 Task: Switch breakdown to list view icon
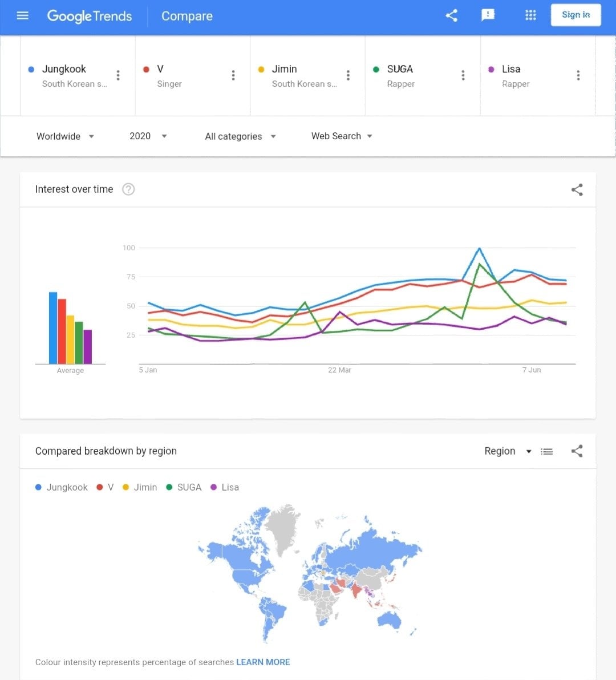pyautogui.click(x=546, y=451)
